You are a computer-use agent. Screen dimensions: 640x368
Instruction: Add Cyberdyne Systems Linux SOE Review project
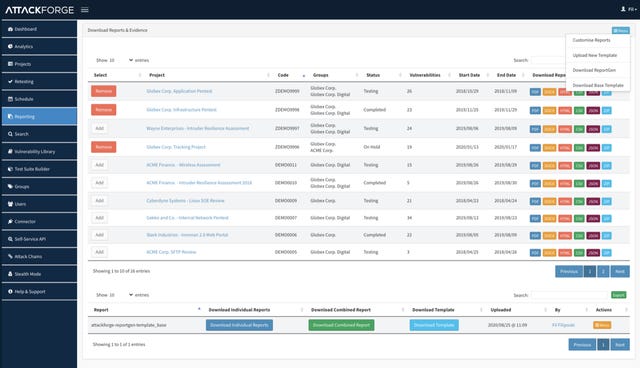point(100,201)
